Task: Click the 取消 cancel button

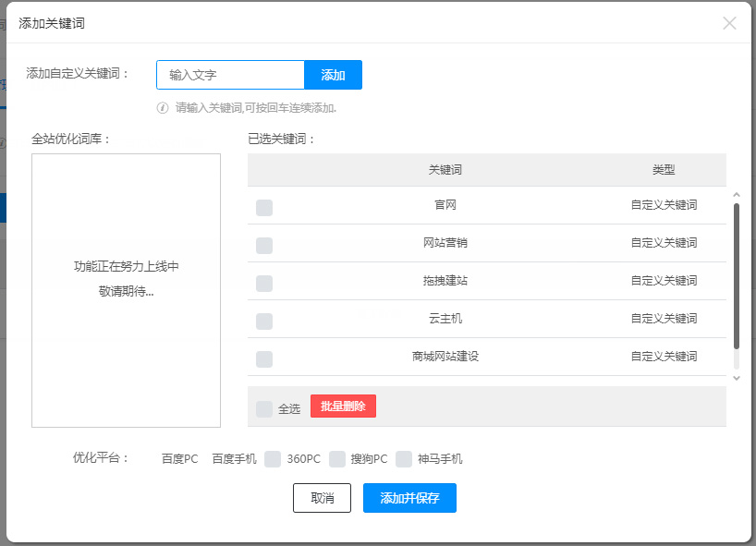Action: click(322, 497)
